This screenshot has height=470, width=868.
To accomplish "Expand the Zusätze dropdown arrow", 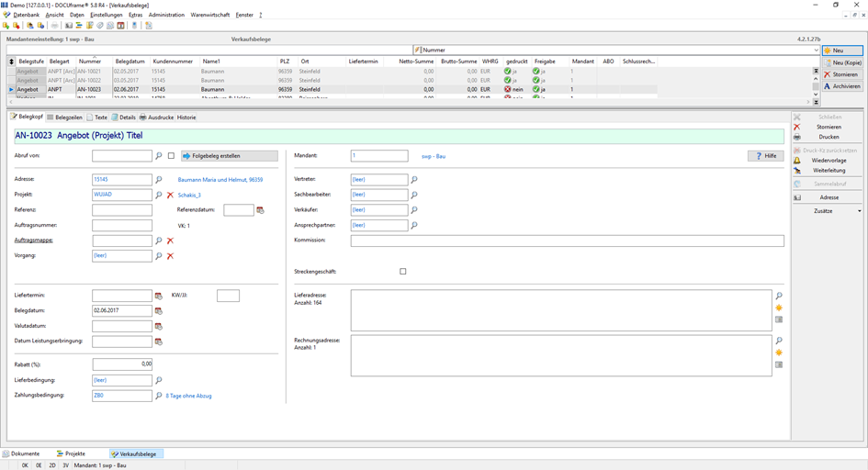I will click(x=859, y=211).
